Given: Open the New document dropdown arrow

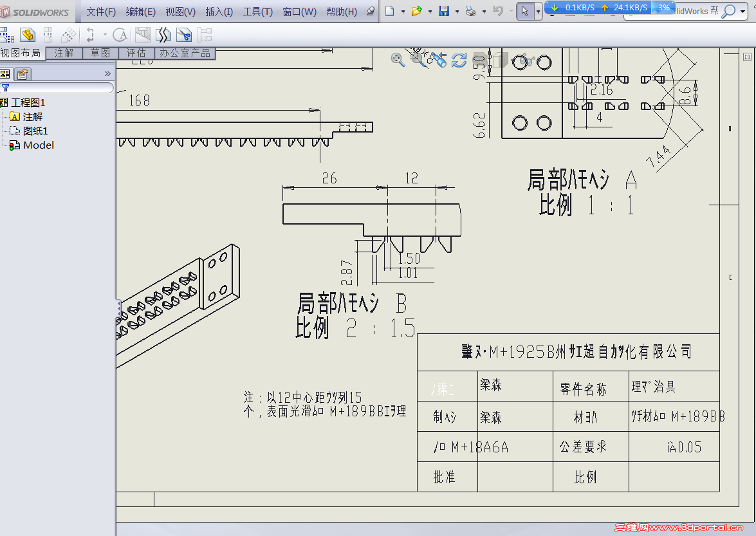Looking at the screenshot, I should click(403, 11).
